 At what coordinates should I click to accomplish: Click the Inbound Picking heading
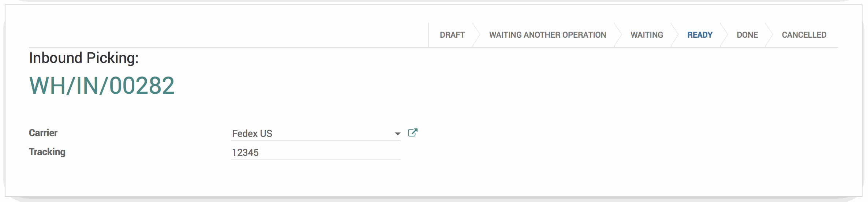point(84,58)
